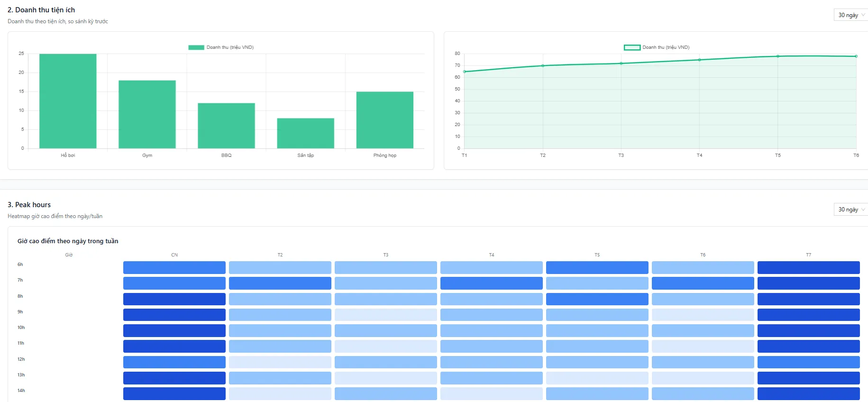Screen dimensions: 868x402
Task: Select the Phòng họp bar
Action: (x=385, y=120)
